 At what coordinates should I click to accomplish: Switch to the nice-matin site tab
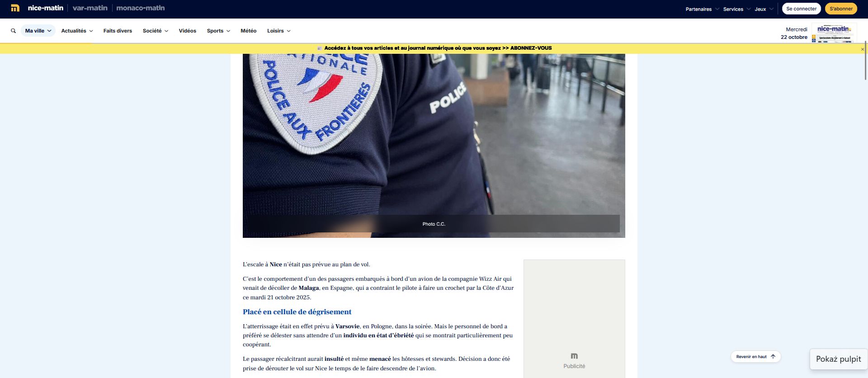click(45, 8)
